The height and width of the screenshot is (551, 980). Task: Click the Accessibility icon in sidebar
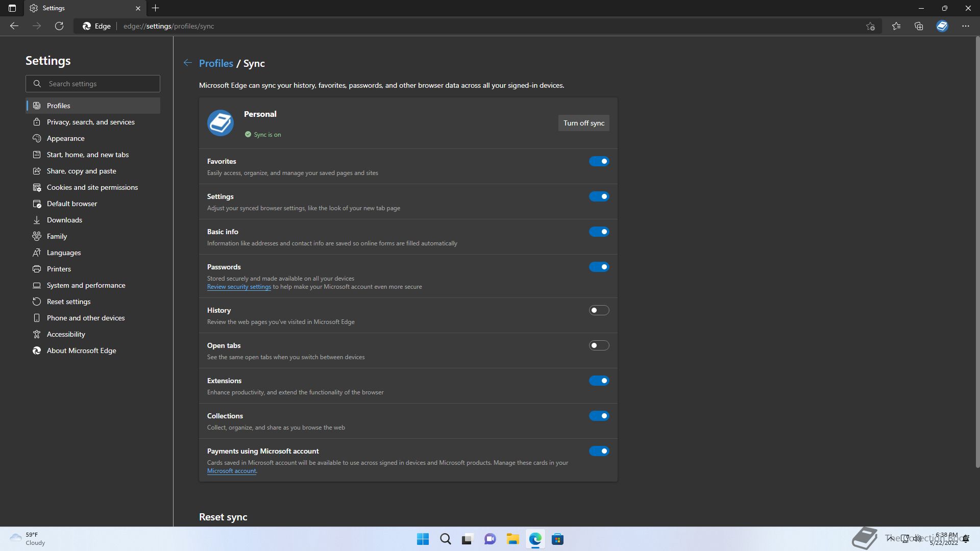[x=37, y=334]
